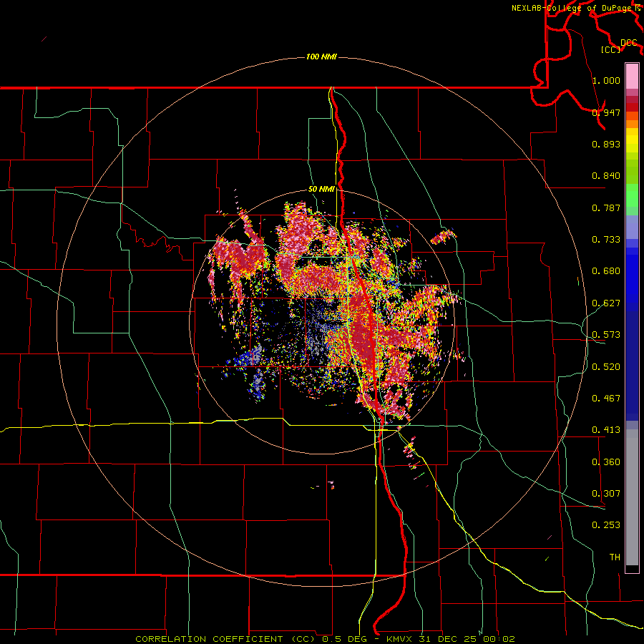Screen dimensions: 644x644
Task: Click the 0.840 color scale label
Action: tap(606, 176)
